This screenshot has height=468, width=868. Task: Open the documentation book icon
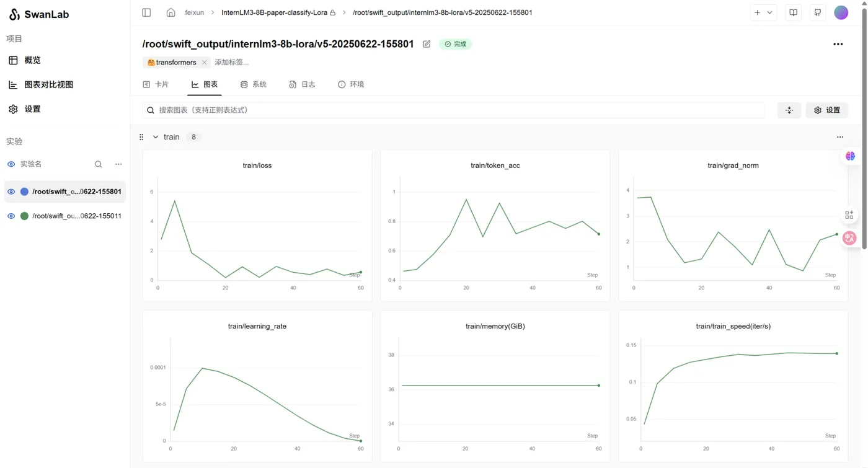click(794, 12)
